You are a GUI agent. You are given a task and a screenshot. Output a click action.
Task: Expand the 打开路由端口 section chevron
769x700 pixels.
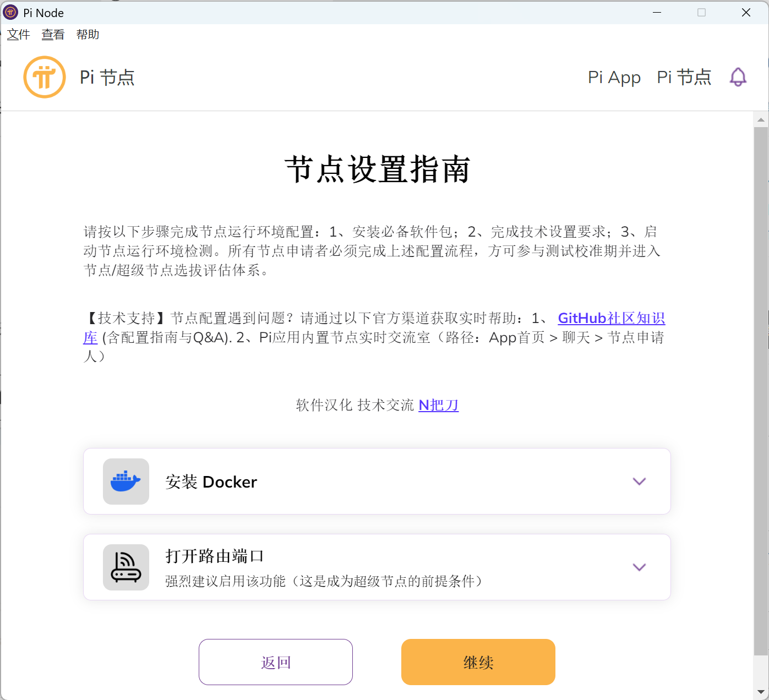pos(639,567)
